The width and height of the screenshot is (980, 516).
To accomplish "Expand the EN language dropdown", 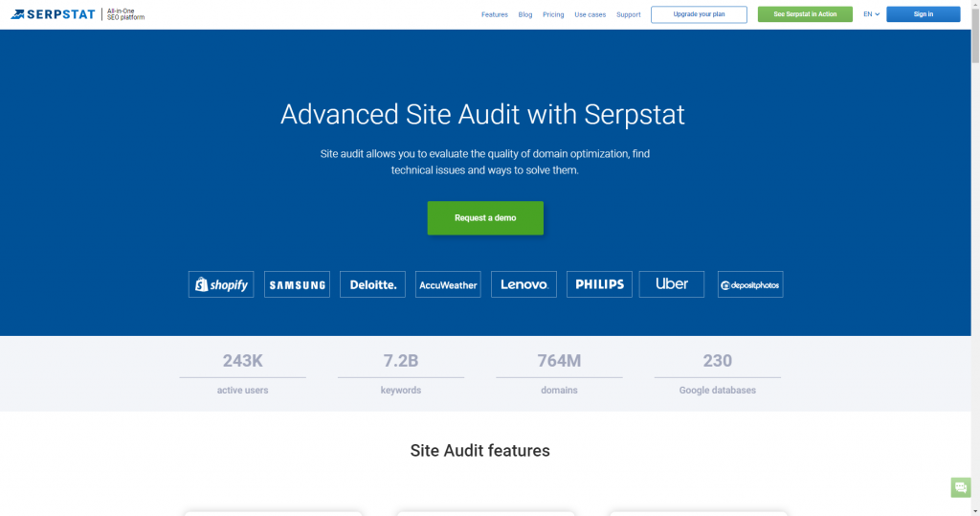I will coord(871,14).
